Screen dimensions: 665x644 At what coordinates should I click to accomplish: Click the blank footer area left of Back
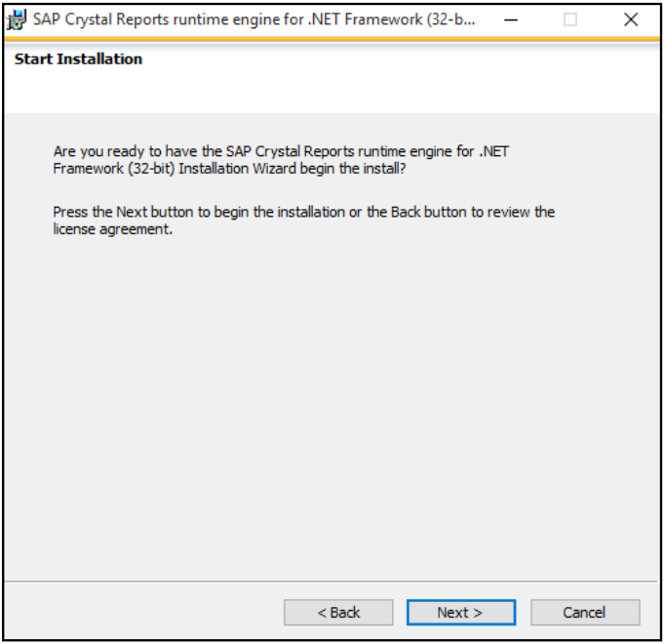tap(146, 613)
